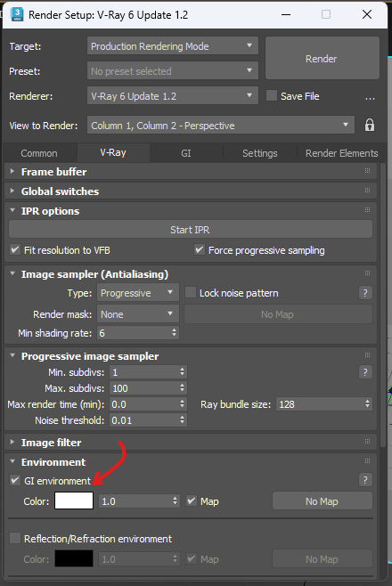Click IPR options rollout grip handle
The width and height of the screenshot is (392, 586).
367,210
